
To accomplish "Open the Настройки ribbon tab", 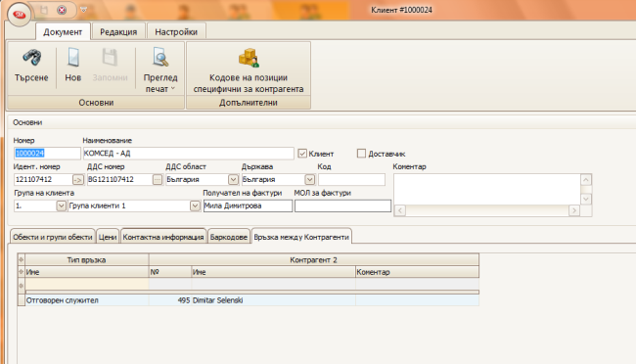I will tap(176, 31).
